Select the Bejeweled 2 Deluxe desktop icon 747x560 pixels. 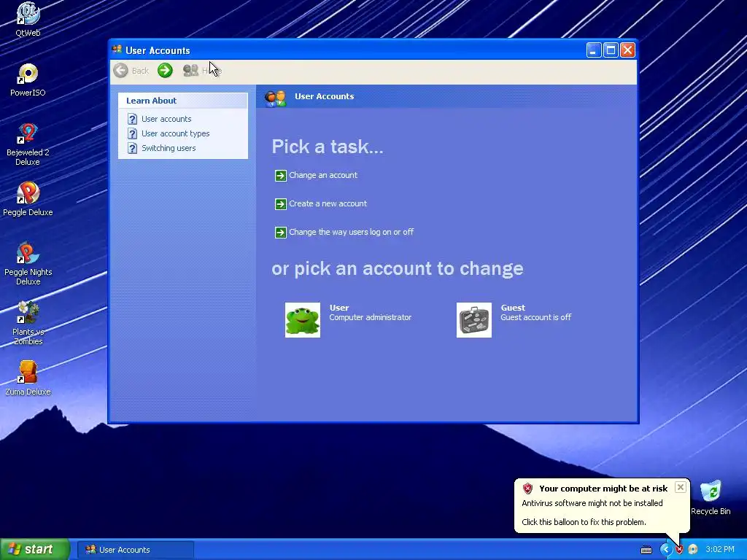point(28,134)
